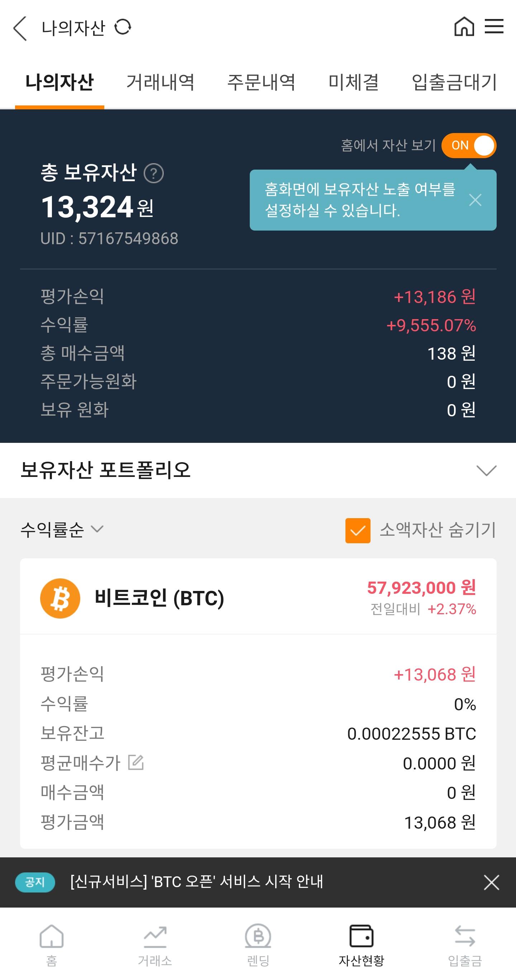This screenshot has height=980, width=516.
Task: Close the 홈화면 보유자산 tooltip
Action: (475, 200)
